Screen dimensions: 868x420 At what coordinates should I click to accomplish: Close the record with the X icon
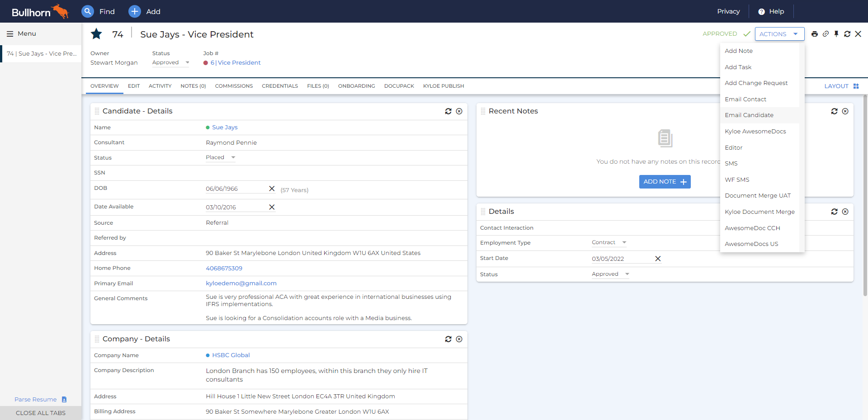coord(858,34)
